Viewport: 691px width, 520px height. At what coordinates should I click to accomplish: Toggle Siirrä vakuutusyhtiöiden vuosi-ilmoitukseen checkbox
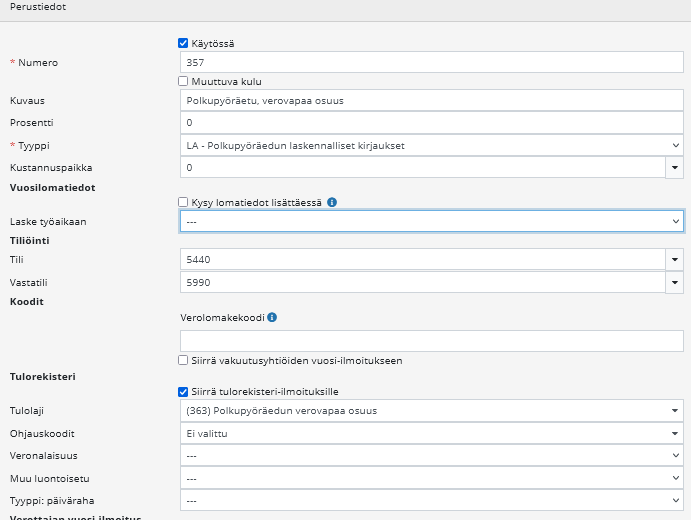[183, 360]
